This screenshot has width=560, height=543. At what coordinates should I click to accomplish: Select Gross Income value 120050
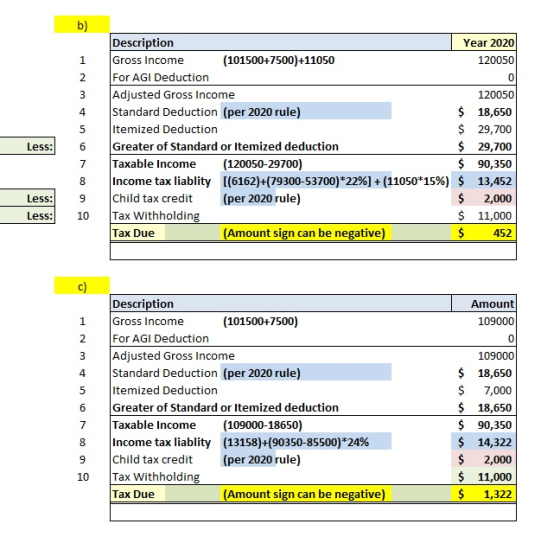(496, 60)
